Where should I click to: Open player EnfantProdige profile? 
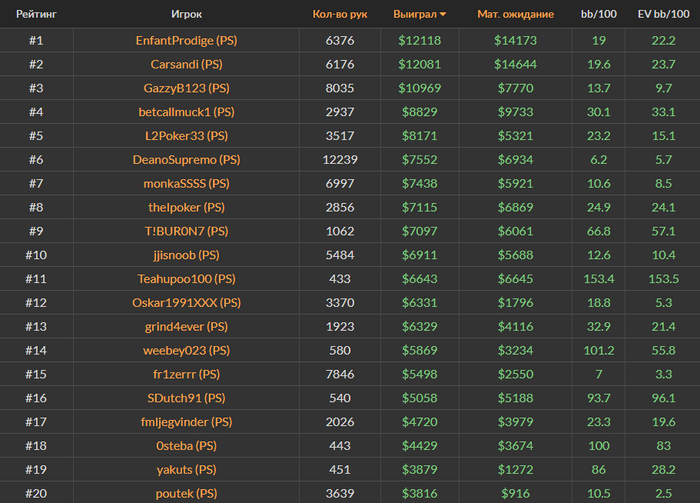(x=186, y=40)
